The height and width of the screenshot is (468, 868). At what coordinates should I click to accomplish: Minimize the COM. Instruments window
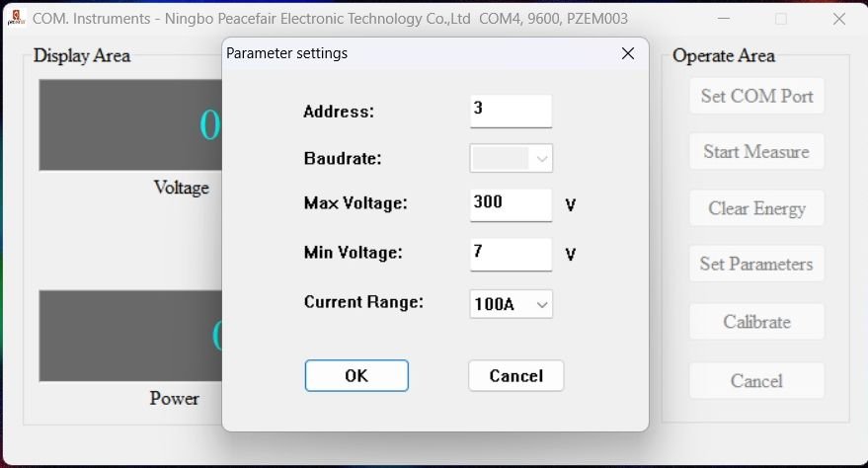point(724,19)
